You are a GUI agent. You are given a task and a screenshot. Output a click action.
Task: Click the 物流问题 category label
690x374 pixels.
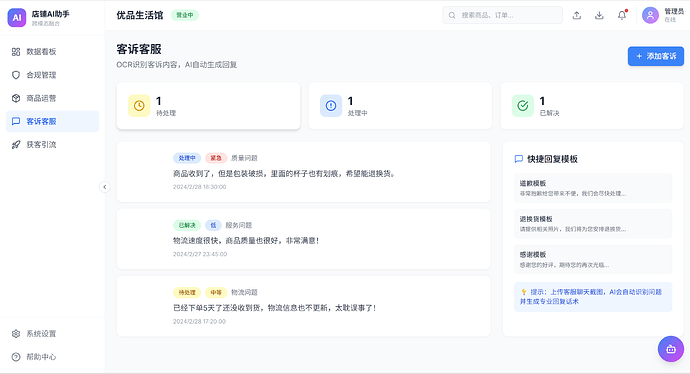[x=244, y=292]
